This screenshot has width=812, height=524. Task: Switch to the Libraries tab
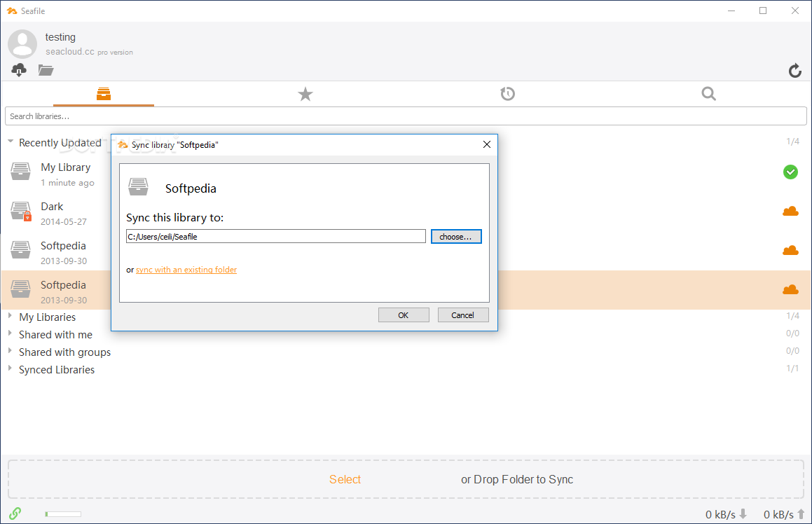(x=104, y=94)
